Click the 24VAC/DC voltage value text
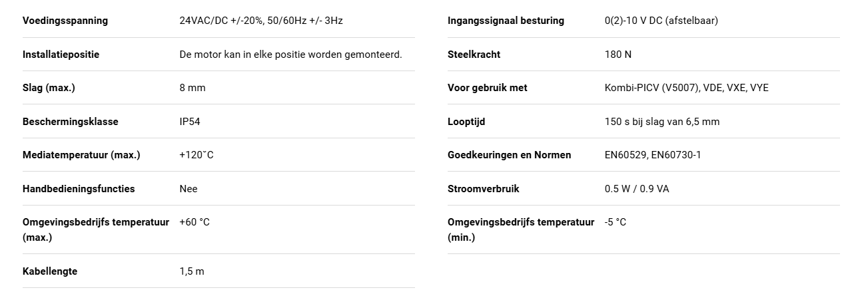The image size is (868, 290). 261,21
